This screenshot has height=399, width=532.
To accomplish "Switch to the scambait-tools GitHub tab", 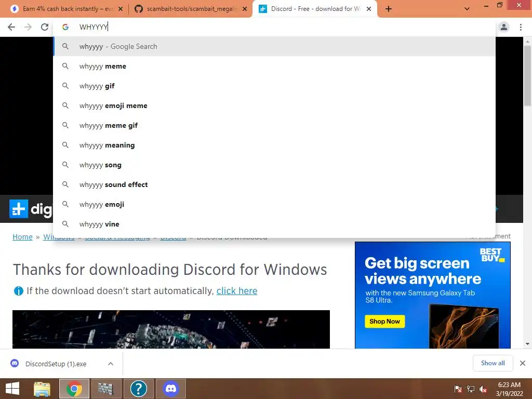I will coord(191,9).
